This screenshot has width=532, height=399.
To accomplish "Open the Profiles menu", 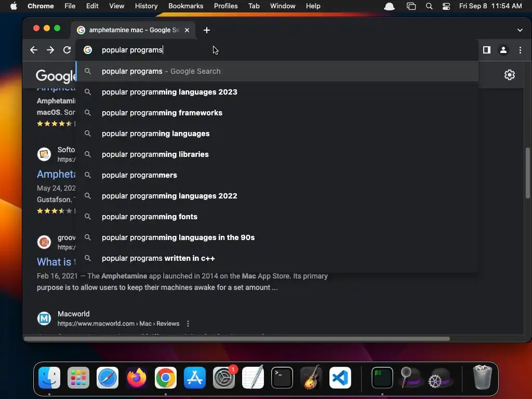I will point(225,6).
